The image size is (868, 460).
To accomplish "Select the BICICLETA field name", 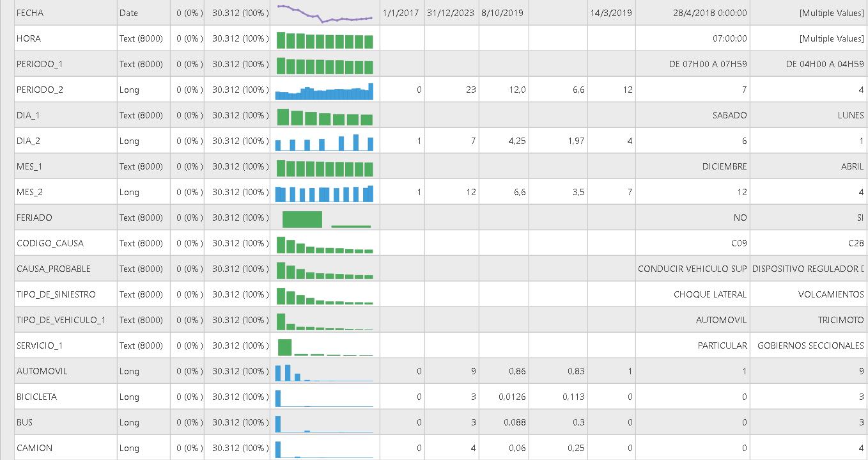I will coord(36,397).
